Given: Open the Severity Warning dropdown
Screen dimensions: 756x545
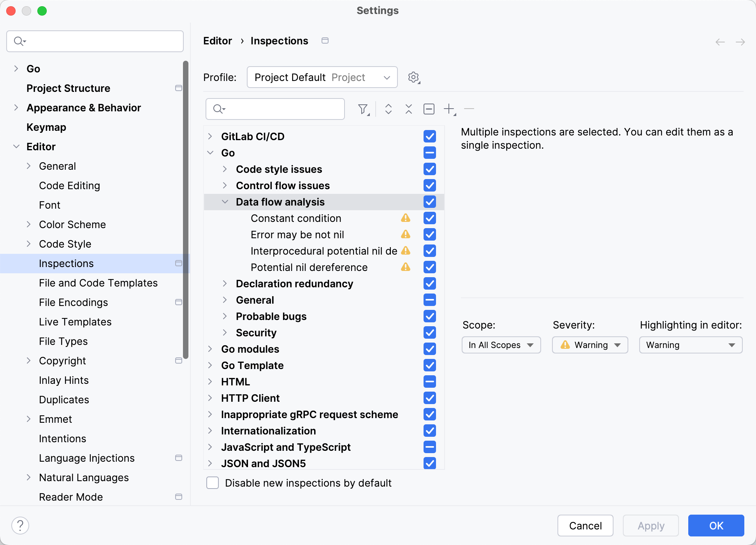Looking at the screenshot, I should click(590, 345).
